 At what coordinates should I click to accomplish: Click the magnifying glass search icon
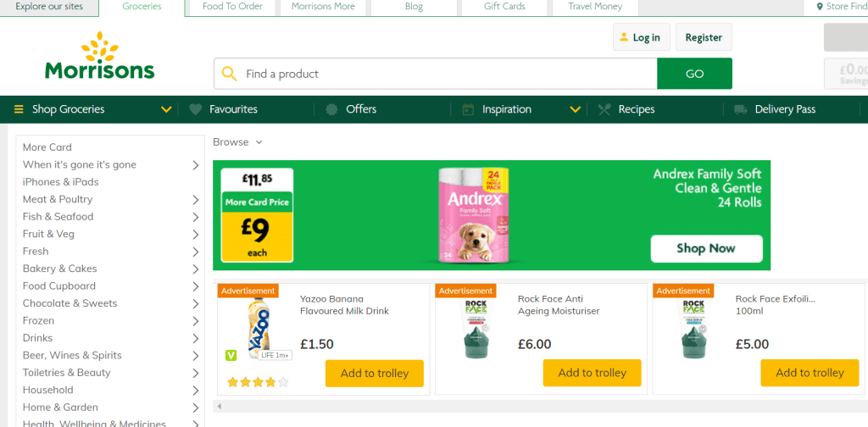(x=229, y=74)
